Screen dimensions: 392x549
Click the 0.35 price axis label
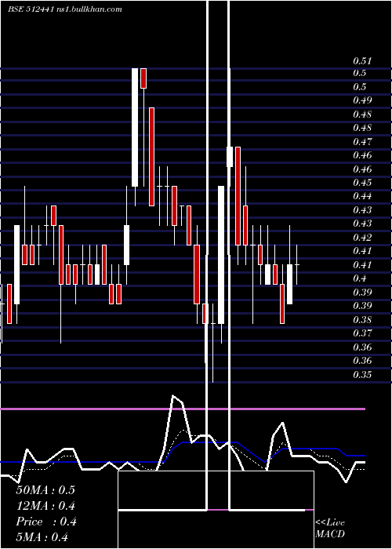362,375
